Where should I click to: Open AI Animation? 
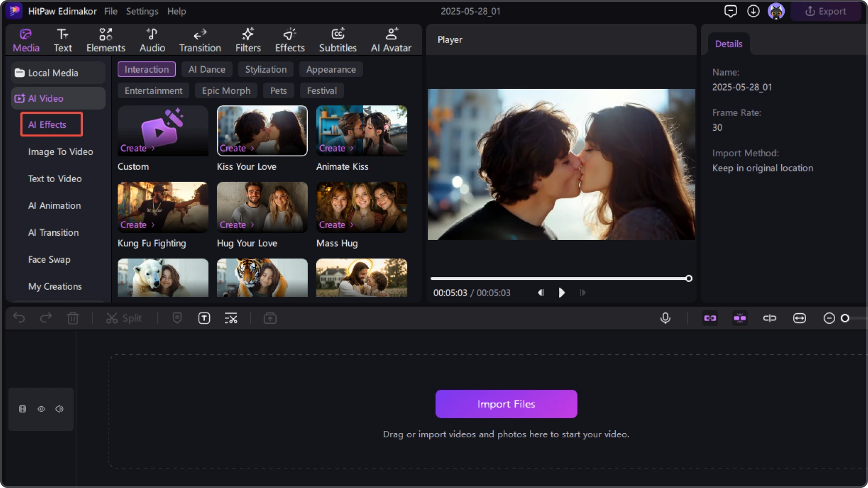54,206
